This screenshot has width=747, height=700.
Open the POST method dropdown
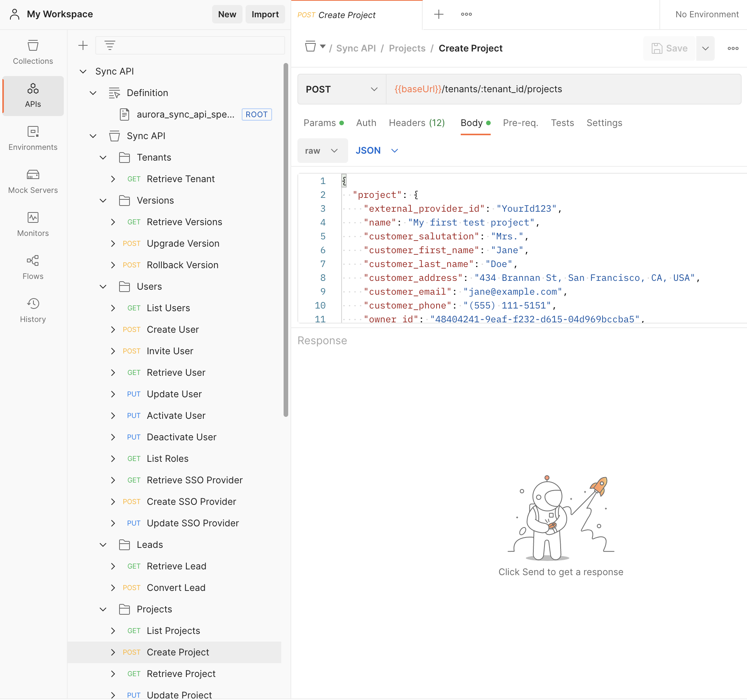341,89
